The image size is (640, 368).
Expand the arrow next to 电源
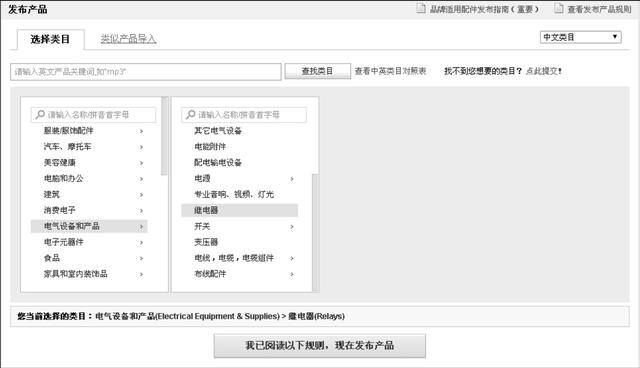click(292, 179)
